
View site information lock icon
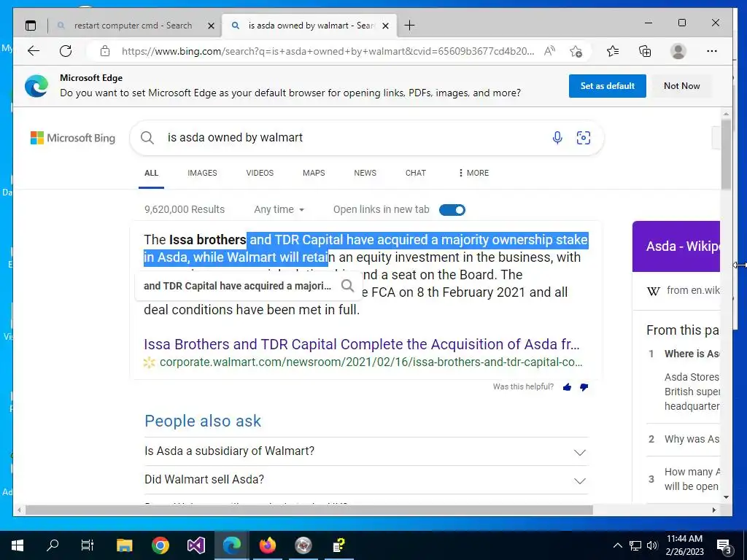[x=105, y=51]
